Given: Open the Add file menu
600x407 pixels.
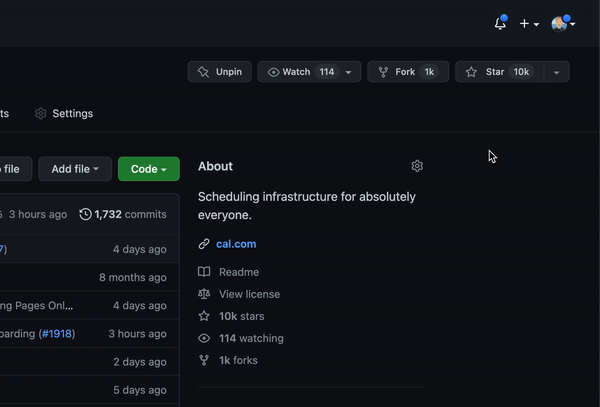Looking at the screenshot, I should [75, 169].
